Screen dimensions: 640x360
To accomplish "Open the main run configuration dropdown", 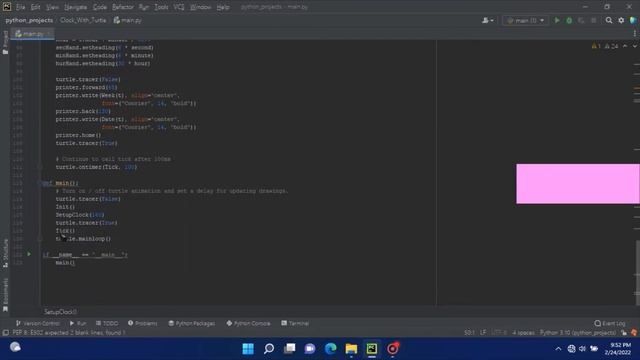I will click(x=526, y=20).
